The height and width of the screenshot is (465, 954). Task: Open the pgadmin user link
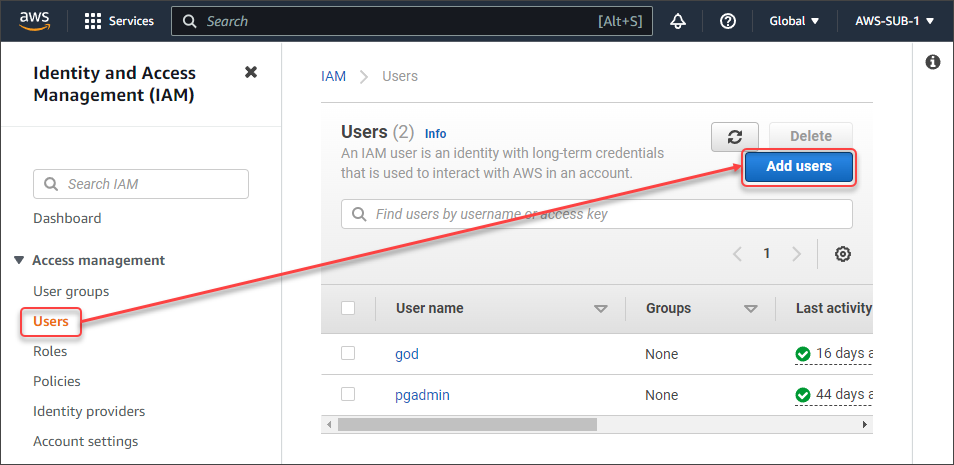tap(422, 395)
